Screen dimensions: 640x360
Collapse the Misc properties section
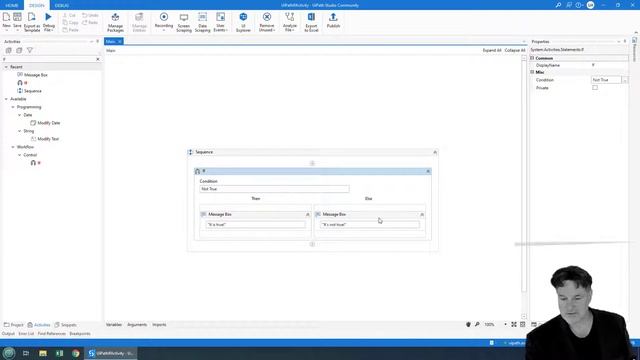[532, 72]
